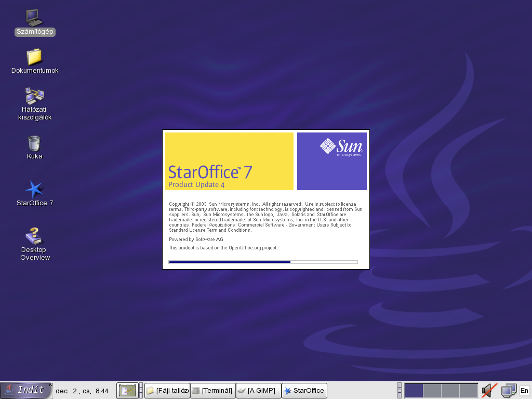Click the "Powered by Software AG" line

click(196, 239)
